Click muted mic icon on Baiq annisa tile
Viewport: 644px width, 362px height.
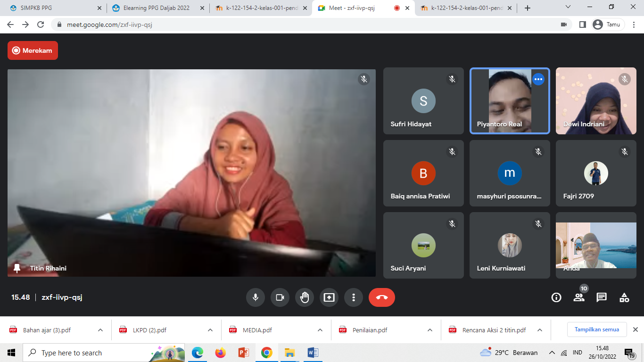pos(452,151)
